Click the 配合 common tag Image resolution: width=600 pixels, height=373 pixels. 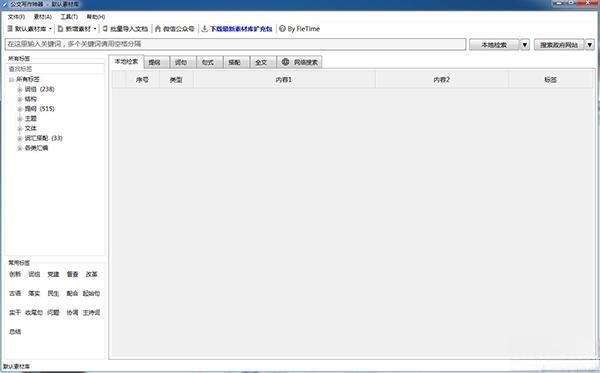tap(72, 293)
